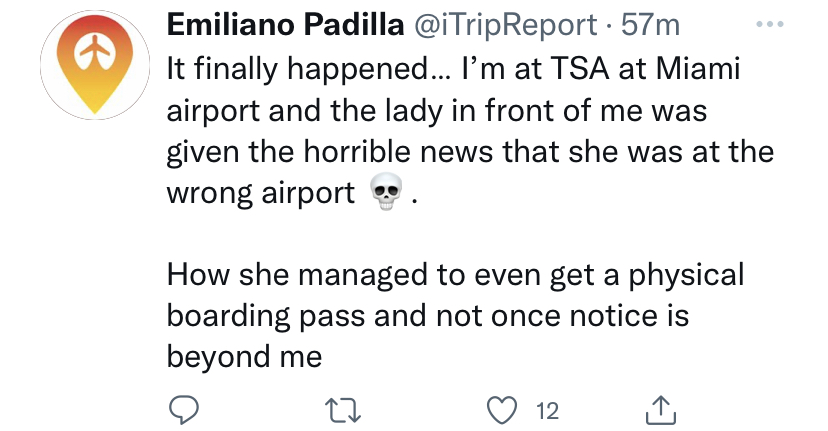This screenshot has width=828, height=431.
Task: Click the phrase "horrible news"
Action: tap(399, 152)
